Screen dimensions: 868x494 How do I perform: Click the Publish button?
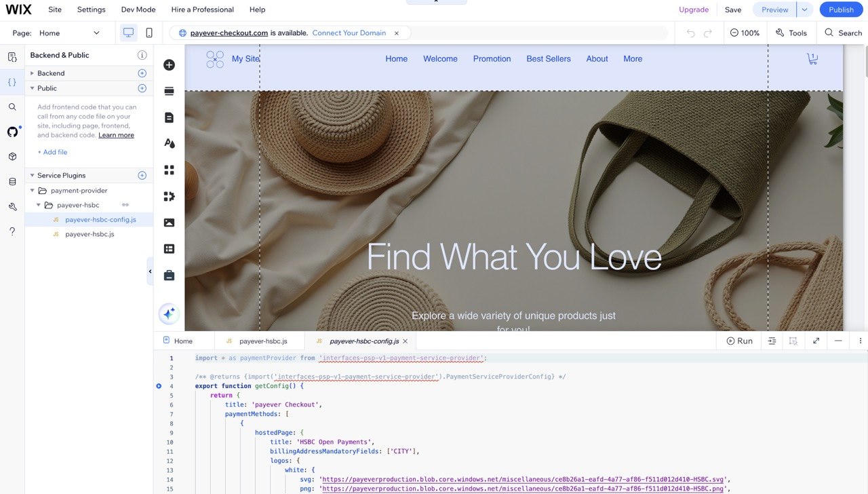(841, 9)
